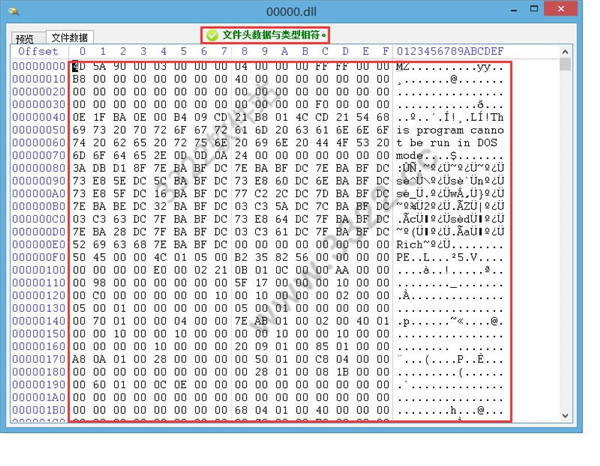Click offset row 000001B0

point(39,410)
